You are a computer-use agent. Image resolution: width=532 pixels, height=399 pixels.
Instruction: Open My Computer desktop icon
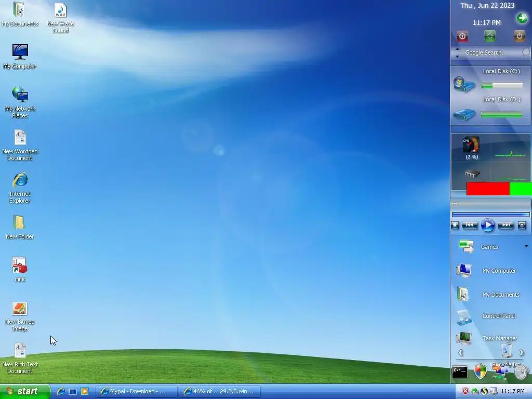coord(20,57)
